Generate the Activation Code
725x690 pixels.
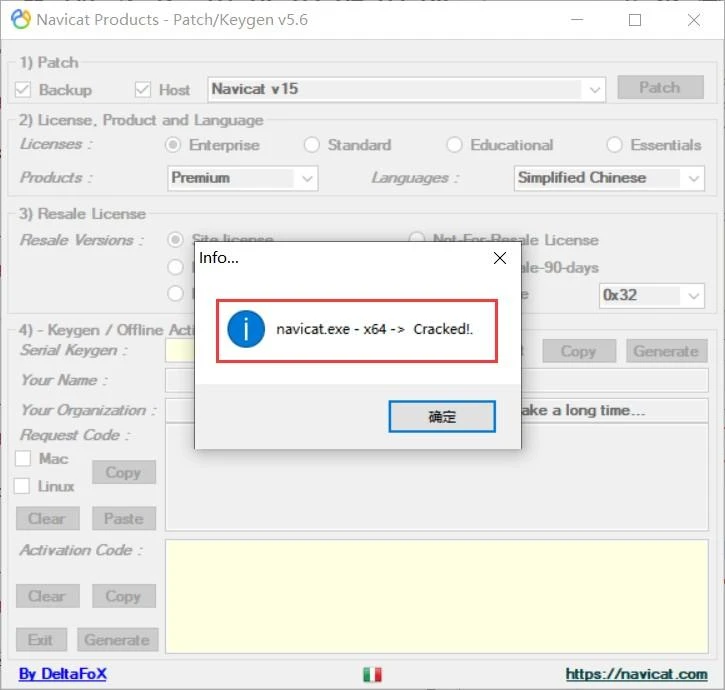(x=117, y=640)
